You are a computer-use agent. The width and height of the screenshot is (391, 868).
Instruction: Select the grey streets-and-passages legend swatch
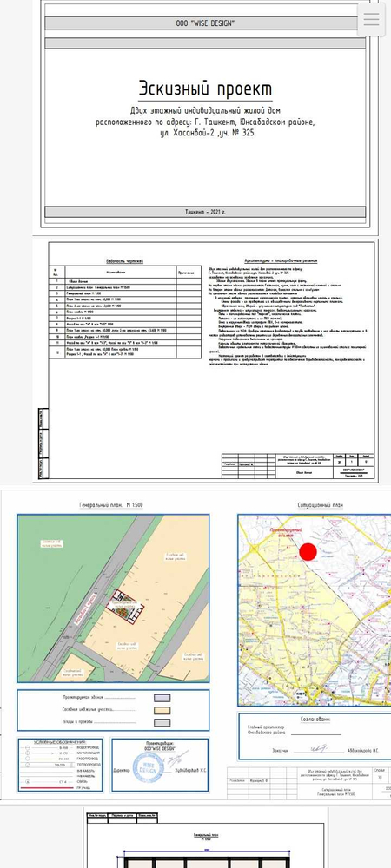pos(162,723)
